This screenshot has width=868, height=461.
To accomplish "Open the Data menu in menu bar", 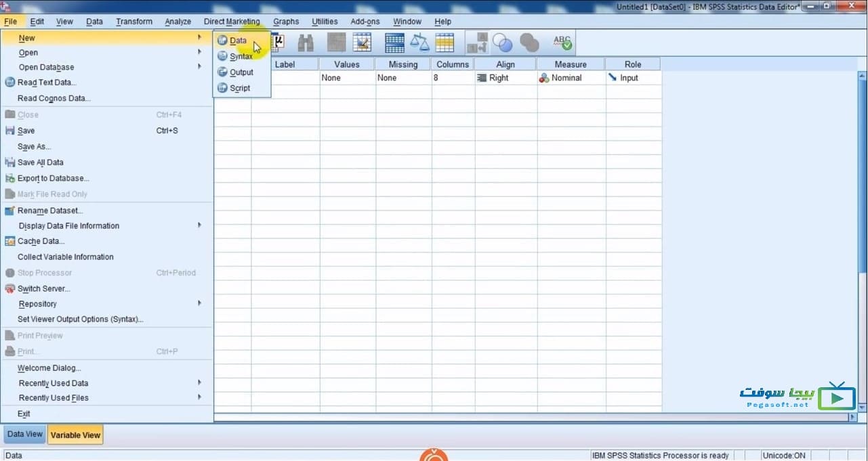I will point(95,22).
